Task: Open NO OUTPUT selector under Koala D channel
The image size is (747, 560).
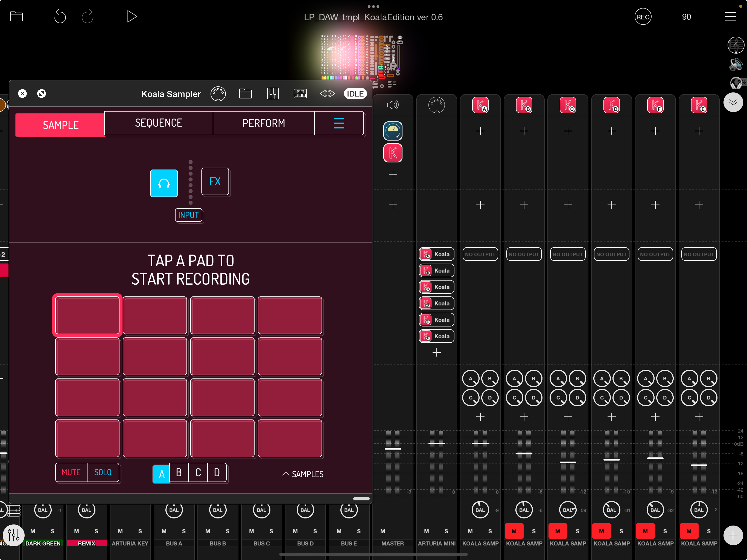Action: (x=611, y=254)
